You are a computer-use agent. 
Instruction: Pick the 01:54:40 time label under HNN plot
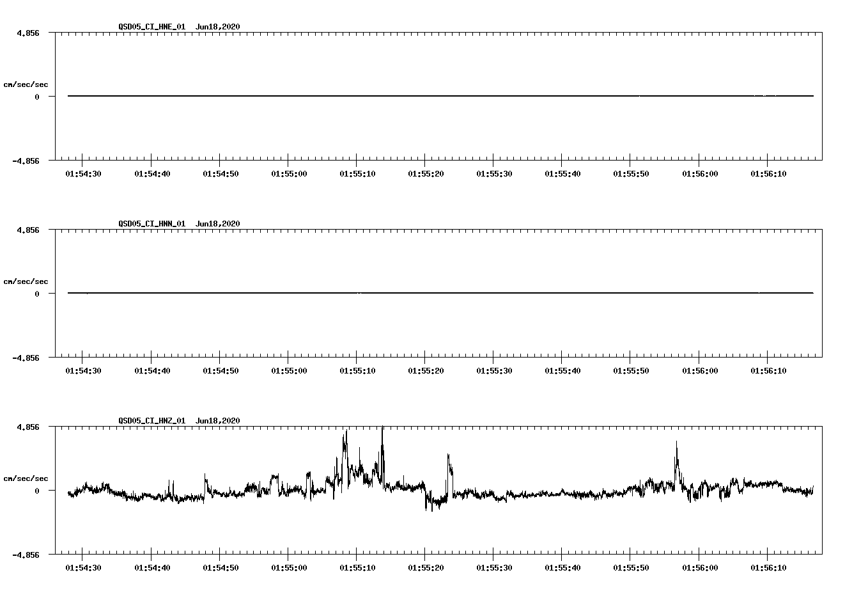[x=152, y=371]
